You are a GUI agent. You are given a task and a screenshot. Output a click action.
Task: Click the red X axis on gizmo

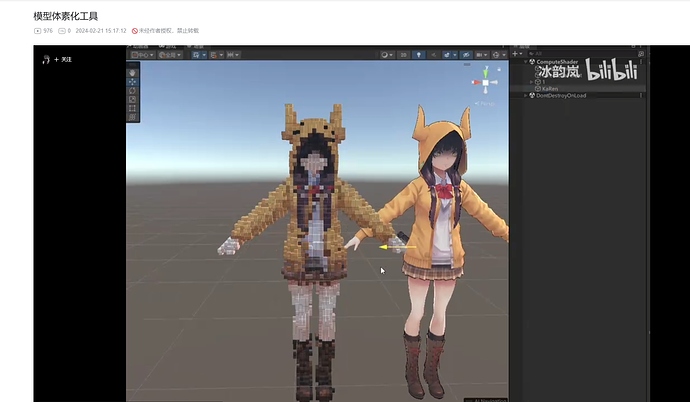pos(477,82)
